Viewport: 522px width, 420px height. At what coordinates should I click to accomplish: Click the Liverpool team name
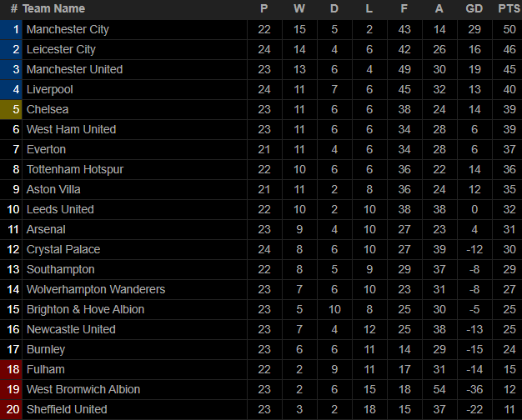coord(49,89)
